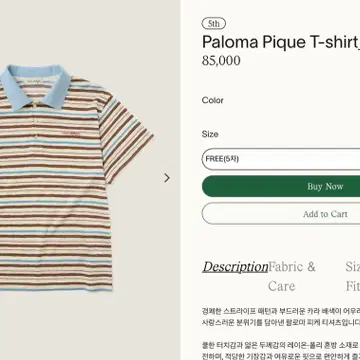The image size is (360, 360).
Task: Click the green Buy Now button
Action: pos(281,186)
